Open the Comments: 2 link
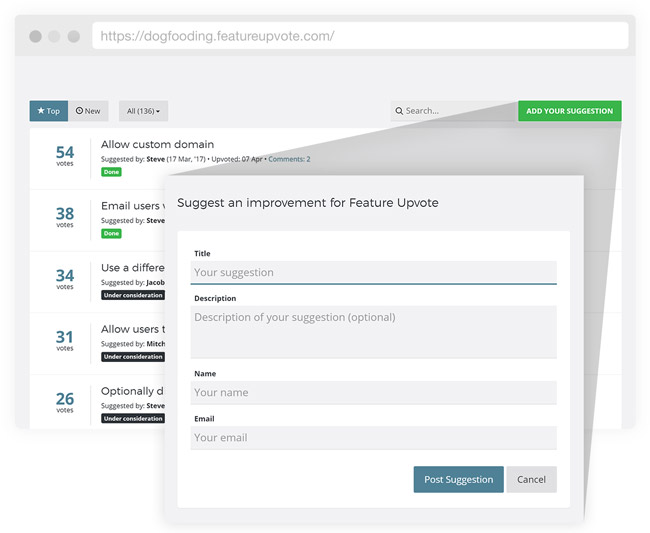Screen dimensions: 650x533 pyautogui.click(x=289, y=159)
